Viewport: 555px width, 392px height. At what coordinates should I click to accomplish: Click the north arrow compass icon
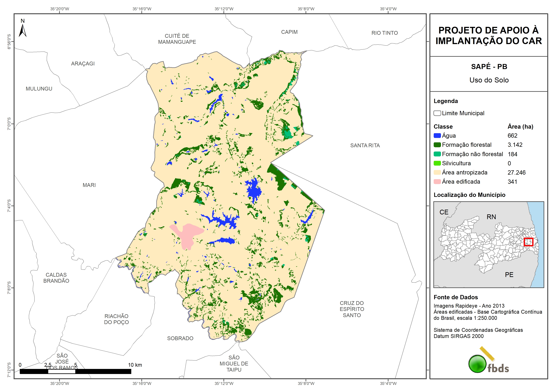click(x=22, y=29)
